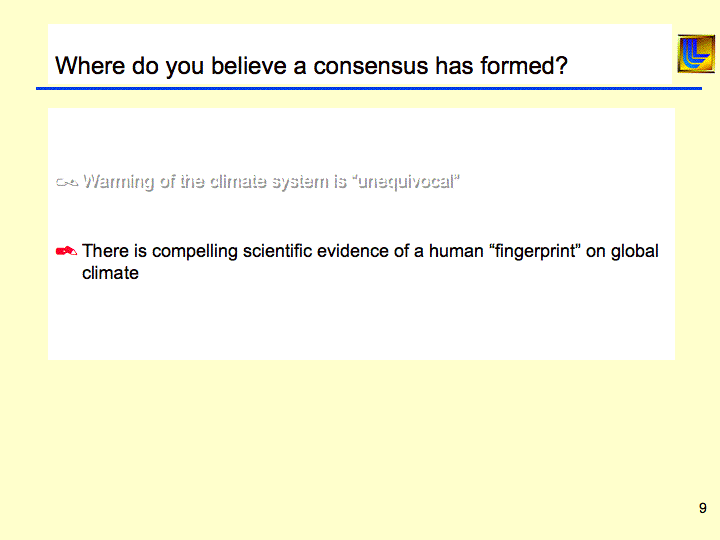Click the blue line under the title
This screenshot has height=540, width=720.
(x=368, y=88)
